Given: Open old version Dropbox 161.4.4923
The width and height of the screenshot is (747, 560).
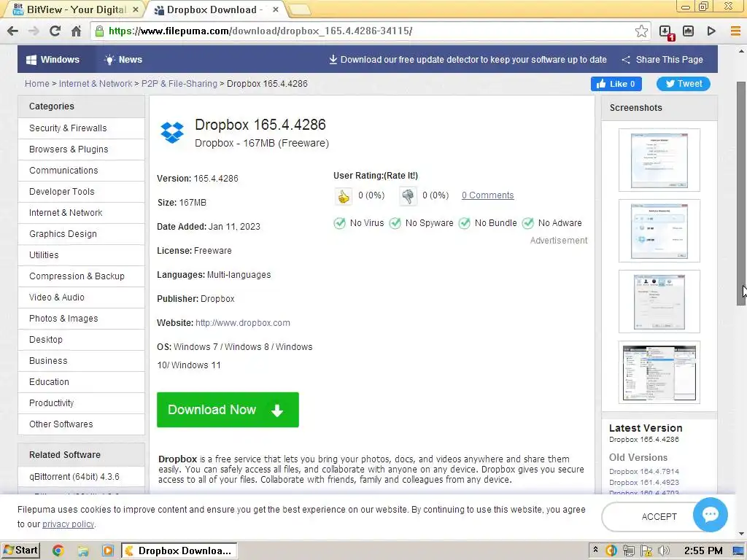Looking at the screenshot, I should point(643,483).
